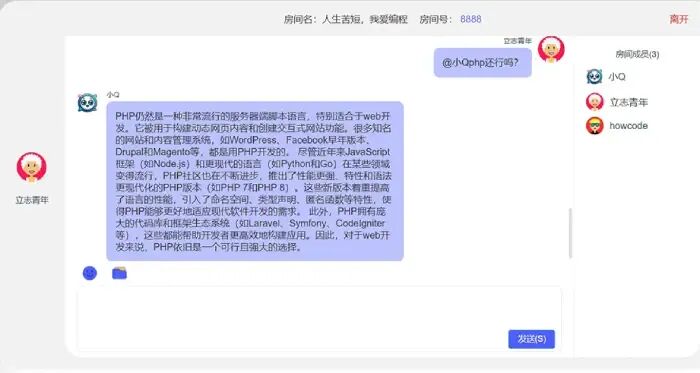
Task: Click member name 立志青年 in list
Action: coord(629,102)
